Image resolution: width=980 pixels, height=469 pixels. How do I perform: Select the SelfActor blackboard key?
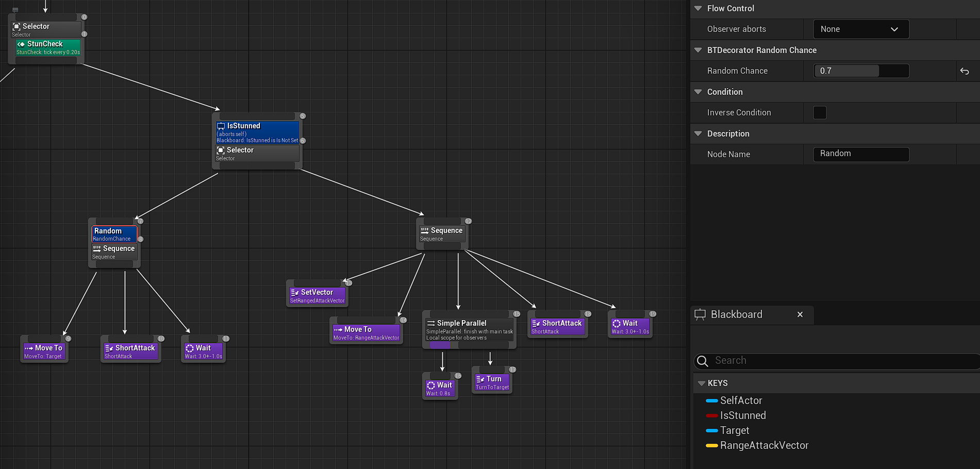click(x=741, y=400)
